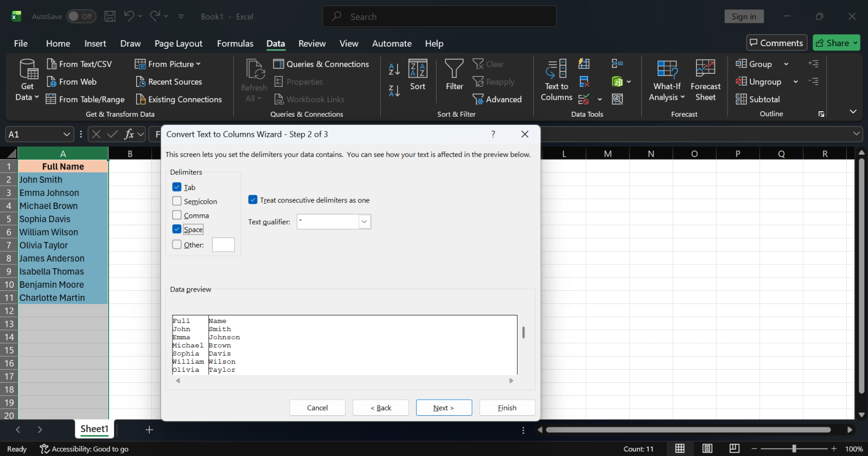Click Finish to split columns
868x456 pixels.
coord(507,408)
